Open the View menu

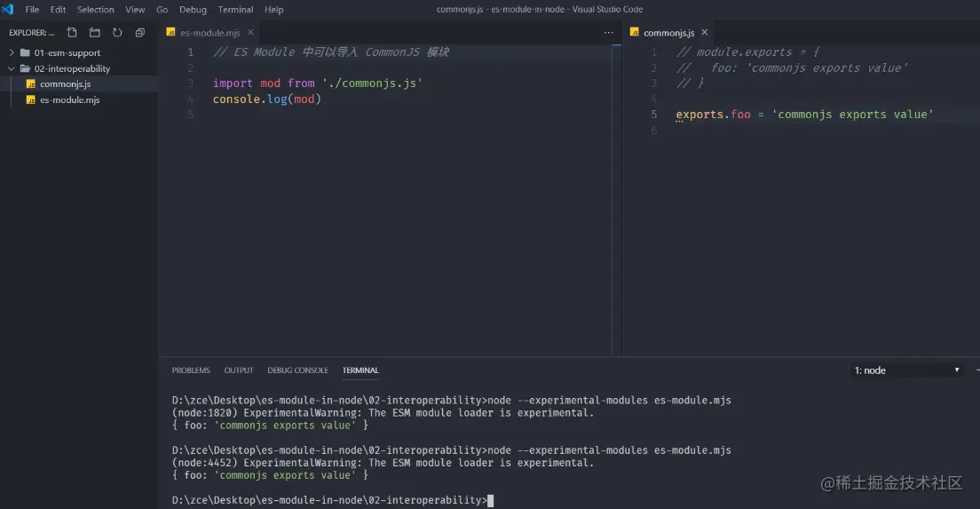(135, 10)
